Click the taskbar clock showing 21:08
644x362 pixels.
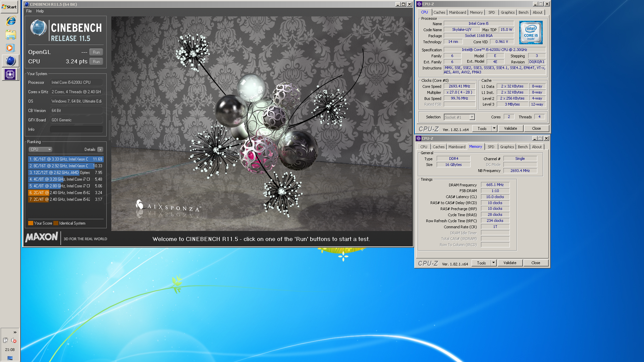point(10,350)
